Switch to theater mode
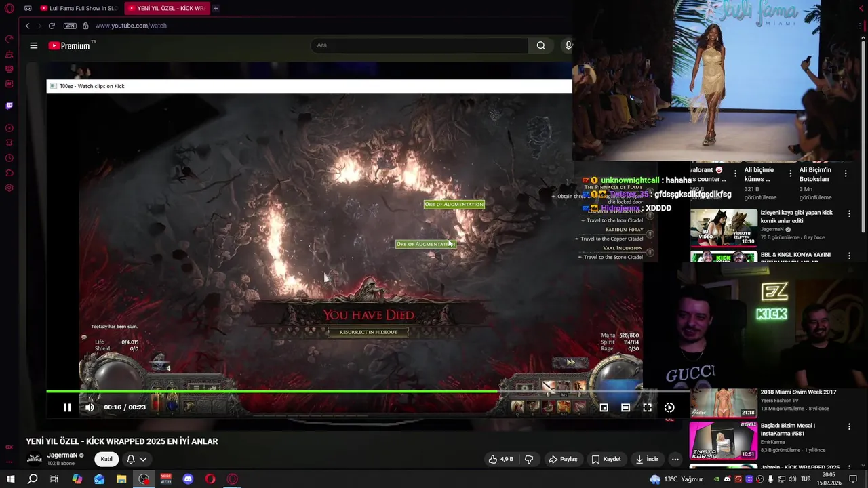Screen dimensions: 868x488 tap(625, 407)
